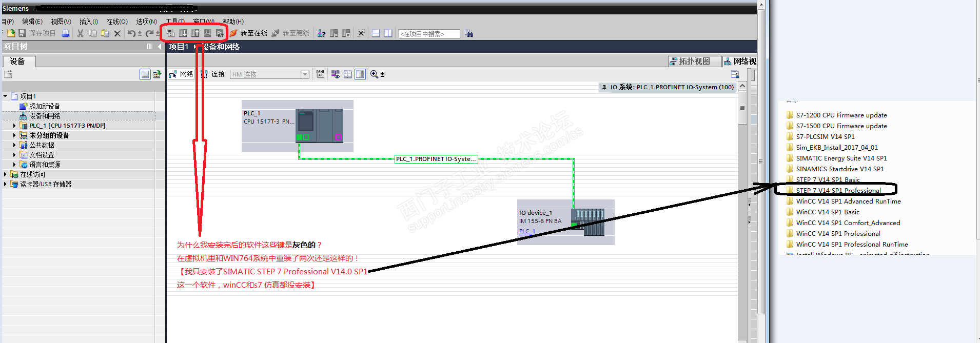The height and width of the screenshot is (343, 980).
Task: Toggle the grid display icon in network toolbar
Action: [348, 74]
